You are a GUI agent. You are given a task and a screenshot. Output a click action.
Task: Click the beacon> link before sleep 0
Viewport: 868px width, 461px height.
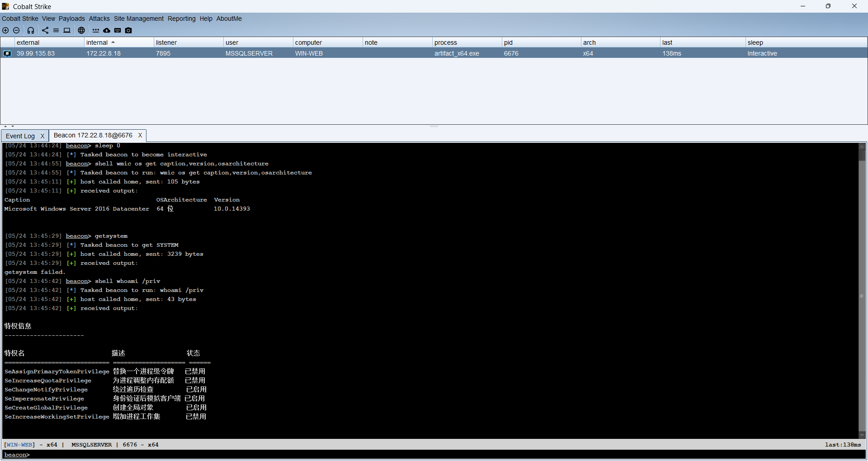[78, 146]
